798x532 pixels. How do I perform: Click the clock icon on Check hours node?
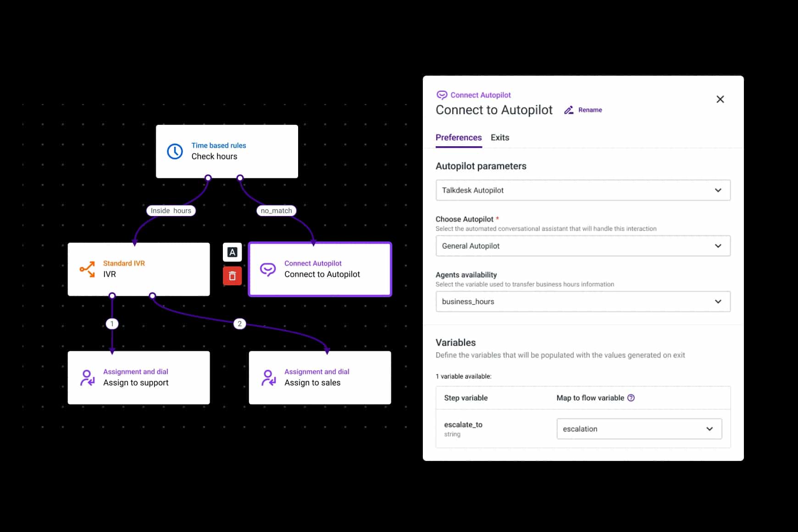tap(175, 151)
